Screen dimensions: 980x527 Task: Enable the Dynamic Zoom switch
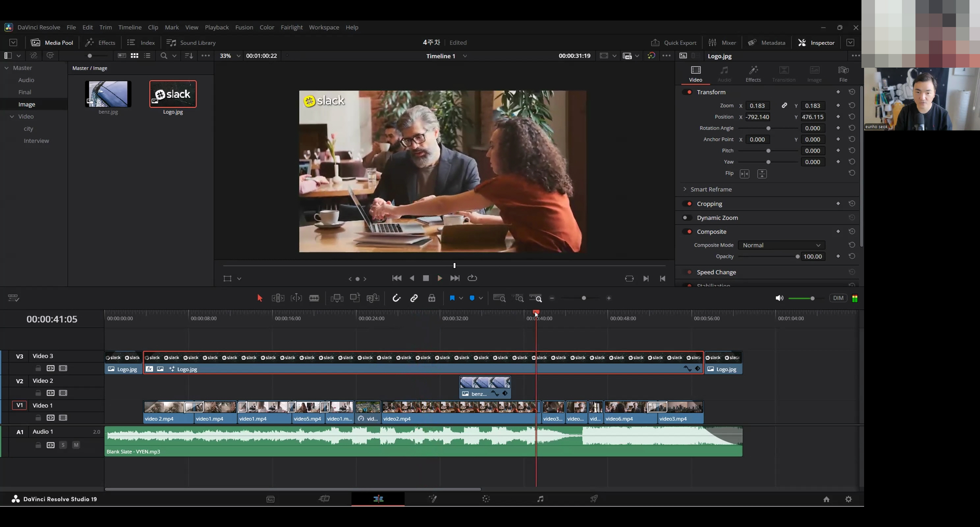click(688, 218)
